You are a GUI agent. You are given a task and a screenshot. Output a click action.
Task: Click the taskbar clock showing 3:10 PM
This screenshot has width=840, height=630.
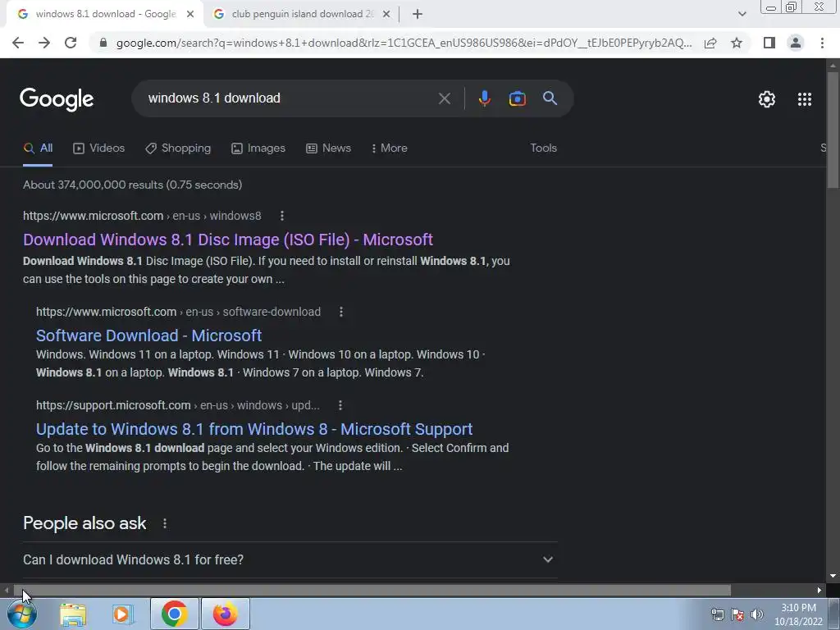pyautogui.click(x=798, y=614)
